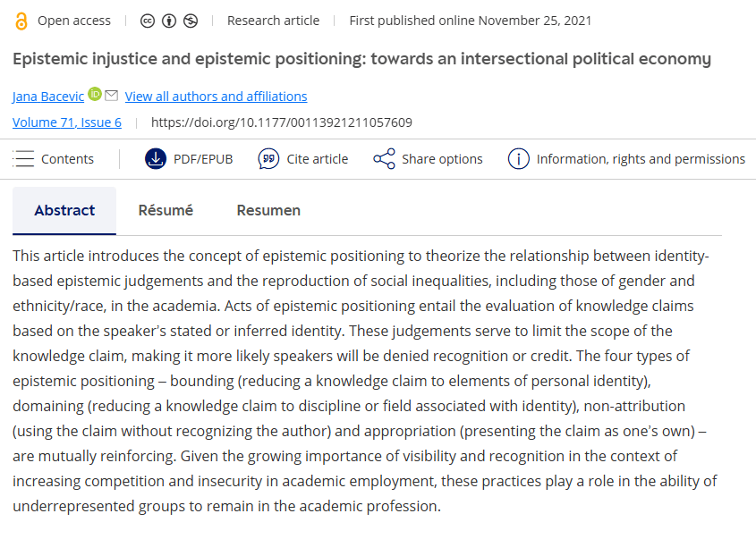This screenshot has height=539, width=756.
Task: Select the Abstract tab
Action: coord(64,211)
